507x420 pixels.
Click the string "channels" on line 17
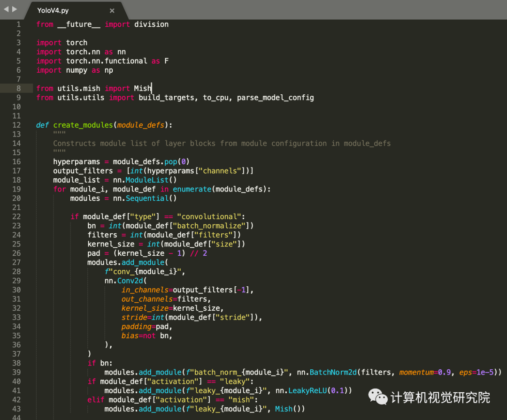[220, 171]
